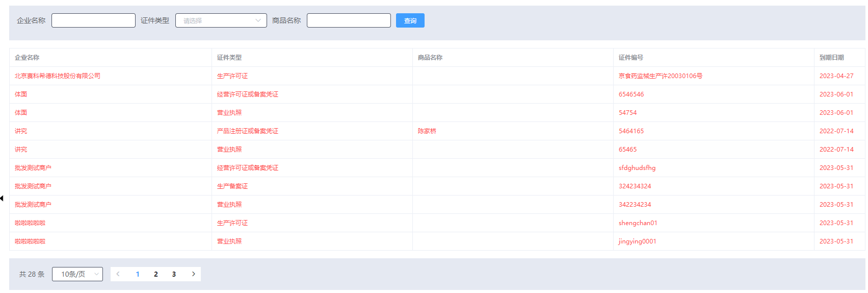Go to next page using right arrow
Image resolution: width=868 pixels, height=293 pixels.
click(193, 274)
